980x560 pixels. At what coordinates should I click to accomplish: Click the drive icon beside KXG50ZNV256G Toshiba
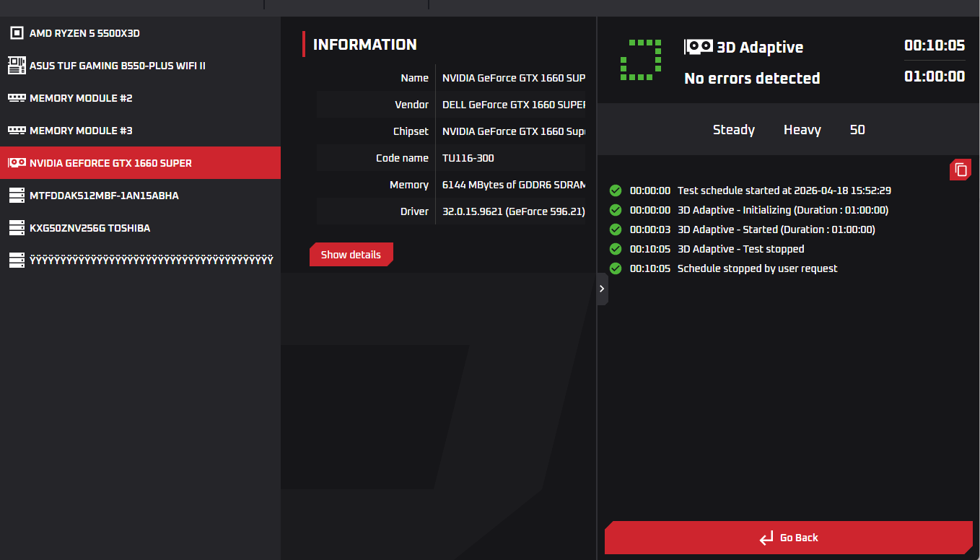(17, 228)
